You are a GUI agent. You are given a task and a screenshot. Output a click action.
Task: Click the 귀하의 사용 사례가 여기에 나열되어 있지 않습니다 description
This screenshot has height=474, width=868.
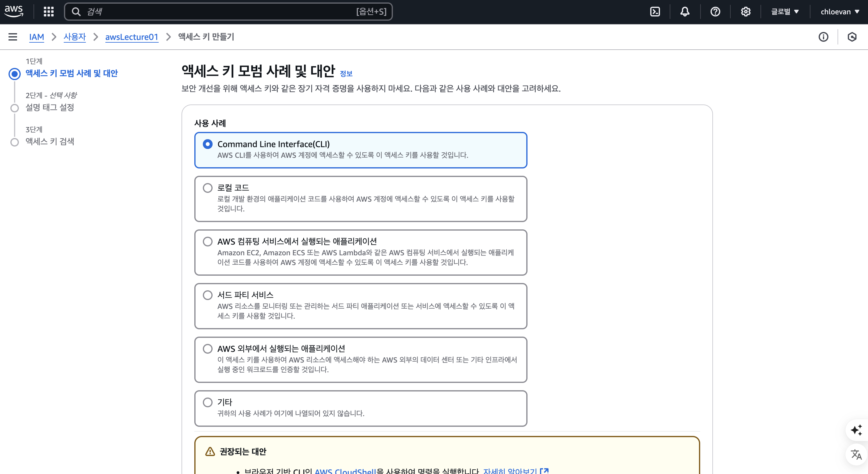[x=291, y=413]
